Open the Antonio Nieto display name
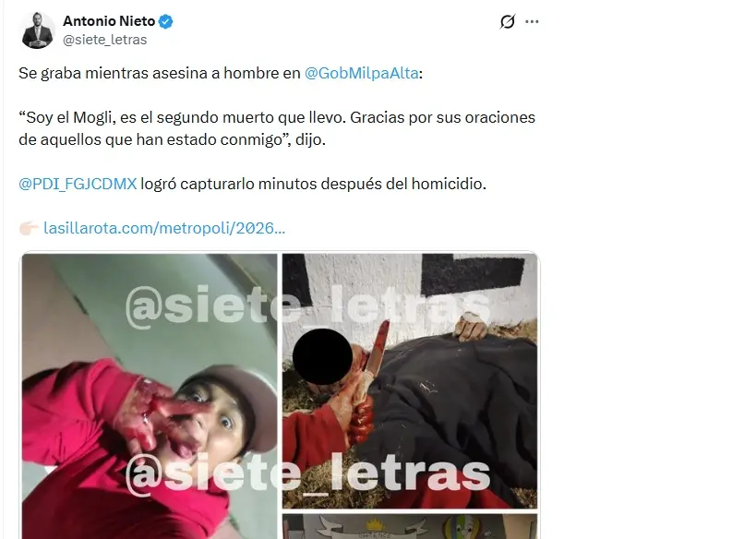Image resolution: width=756 pixels, height=539 pixels. (x=109, y=21)
